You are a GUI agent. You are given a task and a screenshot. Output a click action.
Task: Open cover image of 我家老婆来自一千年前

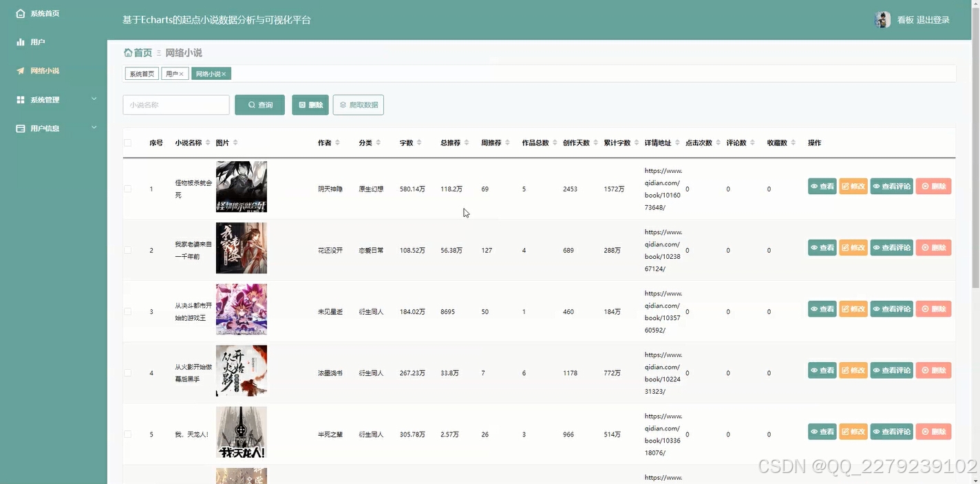click(x=242, y=248)
